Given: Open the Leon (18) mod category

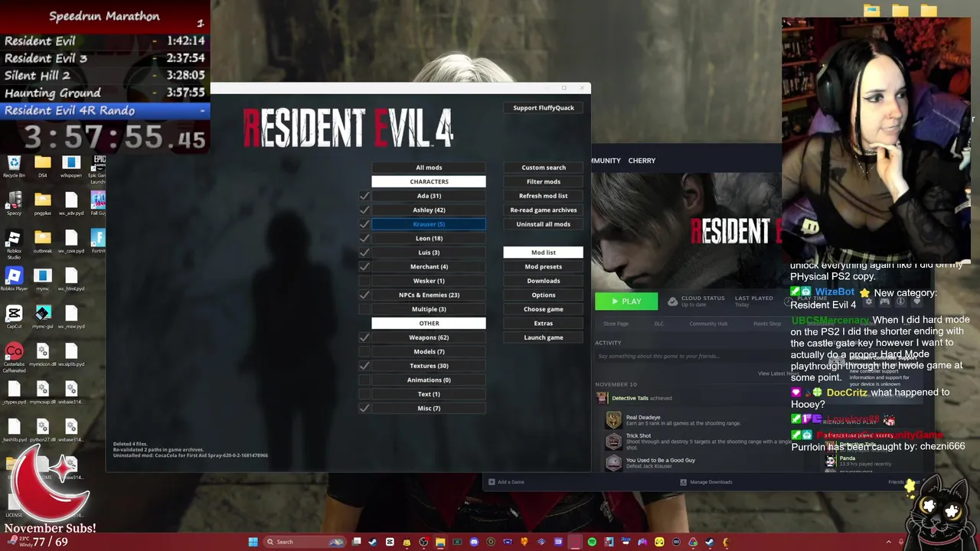Looking at the screenshot, I should [x=429, y=238].
